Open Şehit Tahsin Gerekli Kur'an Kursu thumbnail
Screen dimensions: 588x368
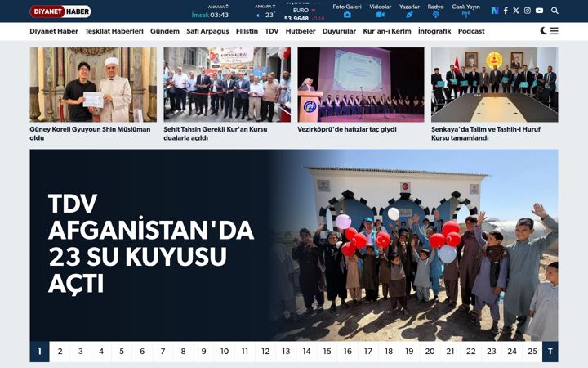point(227,84)
